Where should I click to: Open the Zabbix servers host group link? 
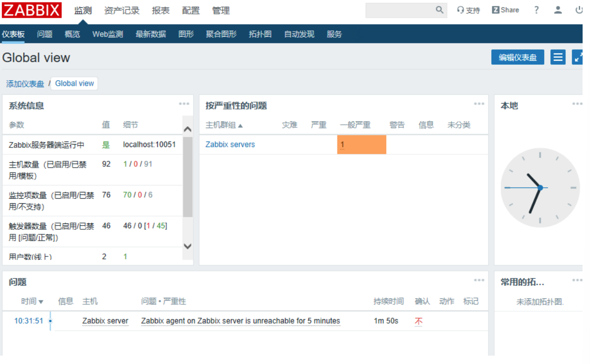[230, 145]
